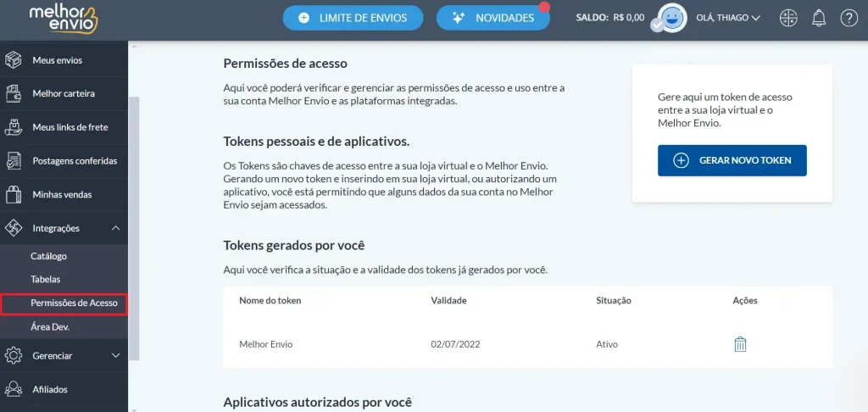The image size is (868, 412).
Task: Click the Gerenciar gear icon
Action: tap(13, 355)
